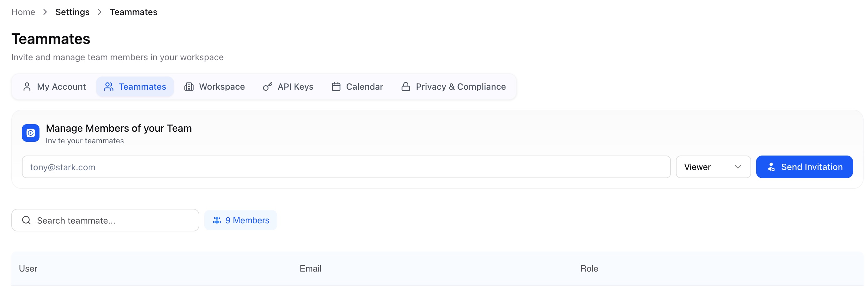Screen dimensions: 868x291
Task: Click the building icon on Workspace tab
Action: pos(189,87)
